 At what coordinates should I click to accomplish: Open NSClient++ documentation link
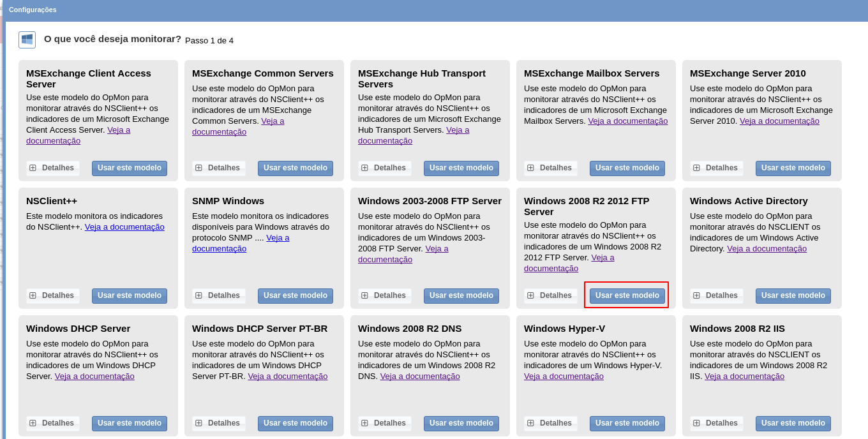(x=124, y=227)
